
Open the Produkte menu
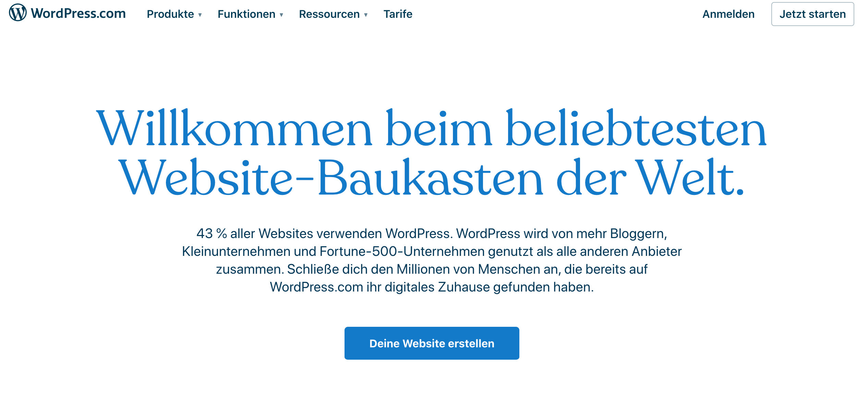[x=170, y=14]
